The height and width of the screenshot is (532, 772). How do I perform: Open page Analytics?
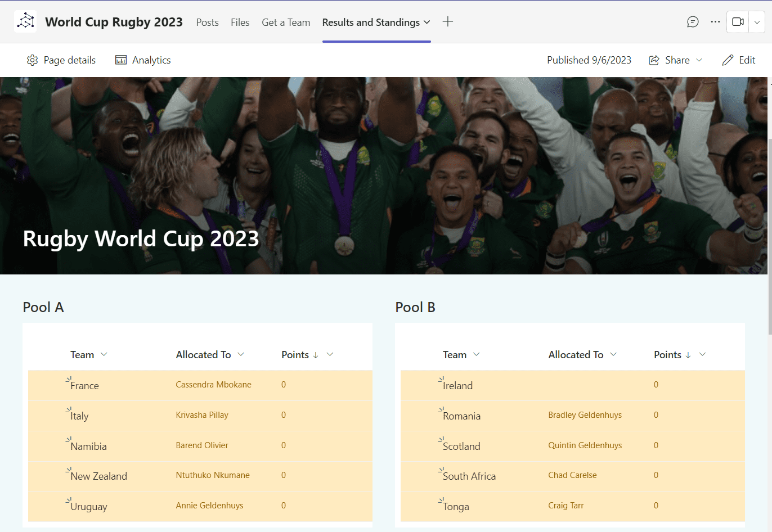pyautogui.click(x=143, y=60)
